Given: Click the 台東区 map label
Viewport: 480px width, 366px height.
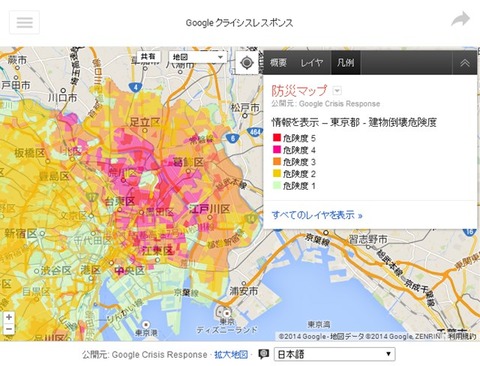Looking at the screenshot, I should pos(120,201).
